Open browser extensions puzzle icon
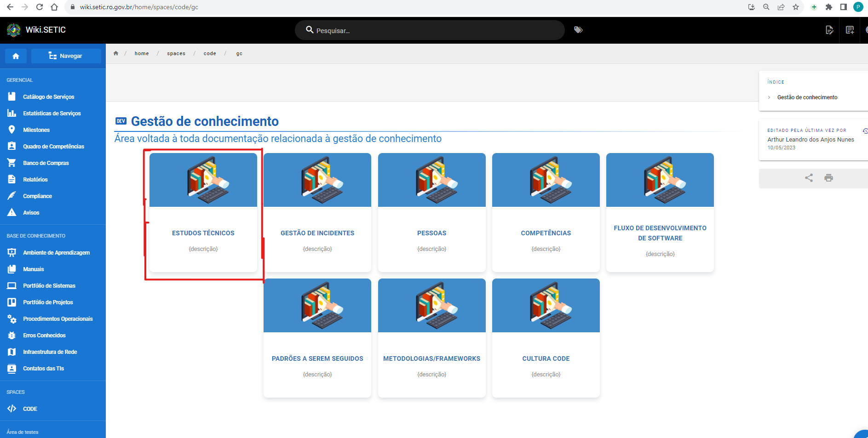Image resolution: width=868 pixels, height=438 pixels. (x=829, y=7)
